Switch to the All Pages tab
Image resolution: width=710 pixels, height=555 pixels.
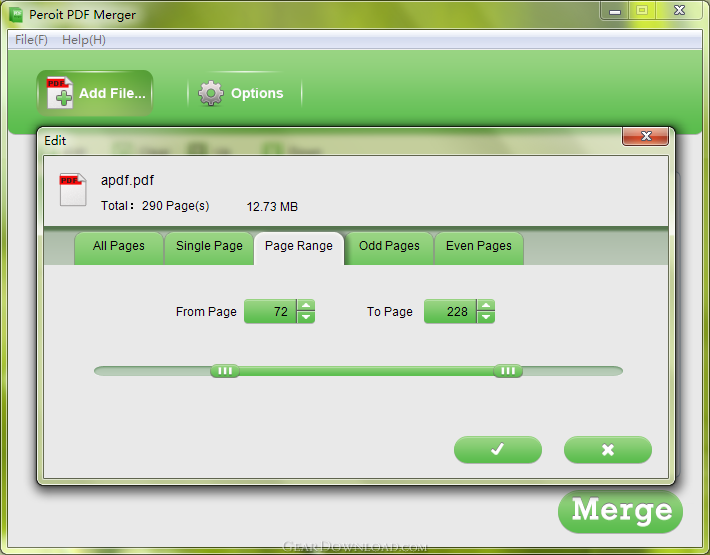pos(119,248)
